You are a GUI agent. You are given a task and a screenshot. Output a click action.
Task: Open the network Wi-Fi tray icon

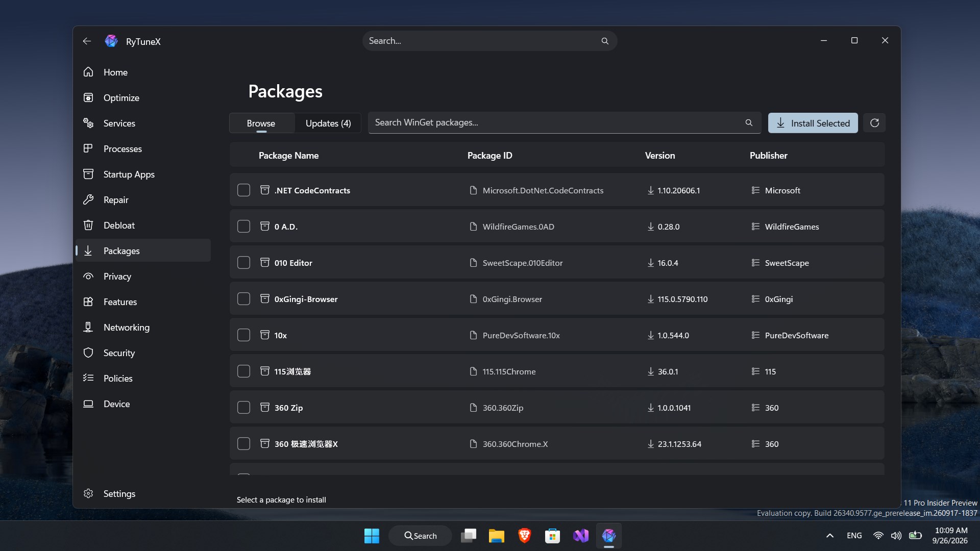[878, 536]
